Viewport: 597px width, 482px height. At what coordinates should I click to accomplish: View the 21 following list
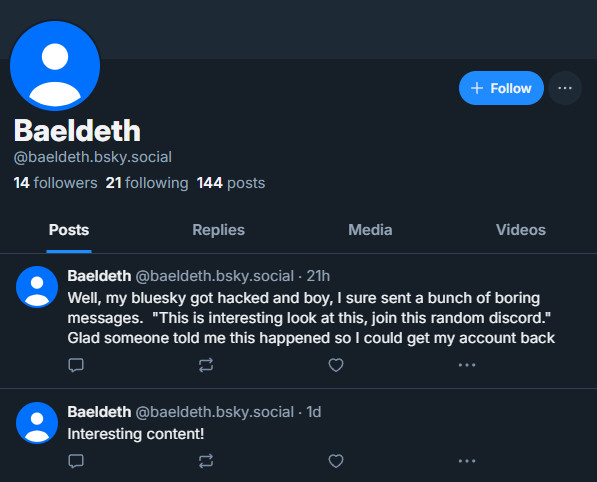[x=147, y=183]
